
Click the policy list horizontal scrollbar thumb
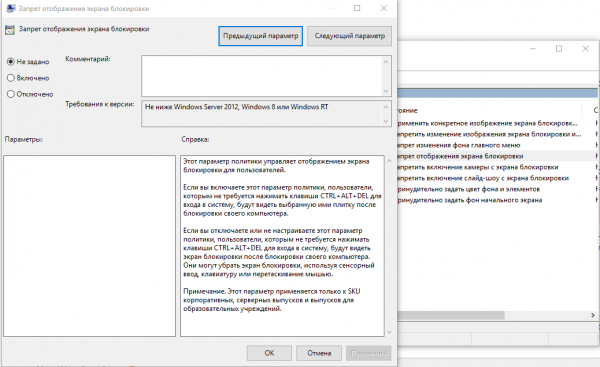pyautogui.click(x=451, y=315)
